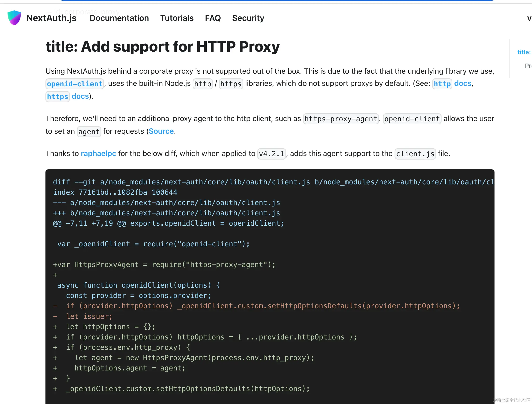This screenshot has height=404, width=532.
Task: Open the Documentation nav item
Action: pos(119,18)
